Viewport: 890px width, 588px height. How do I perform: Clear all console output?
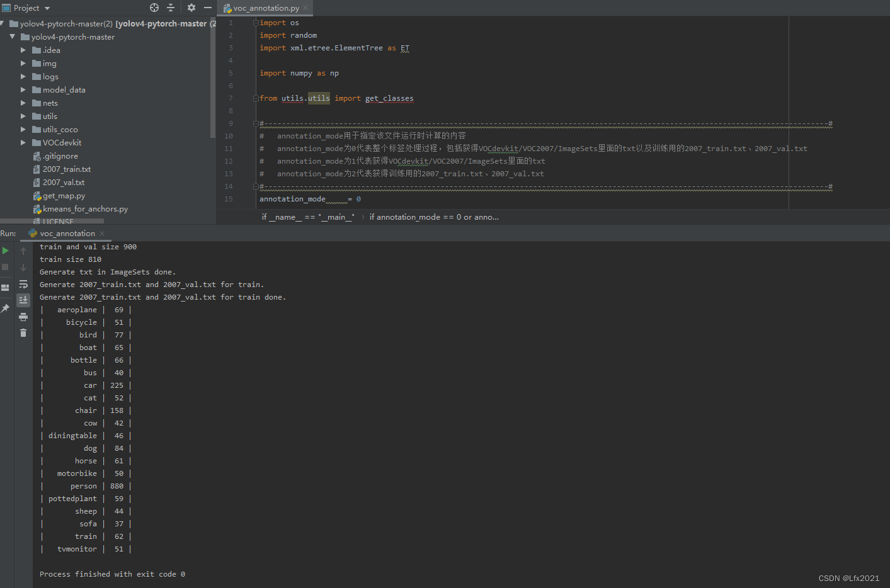23,332
